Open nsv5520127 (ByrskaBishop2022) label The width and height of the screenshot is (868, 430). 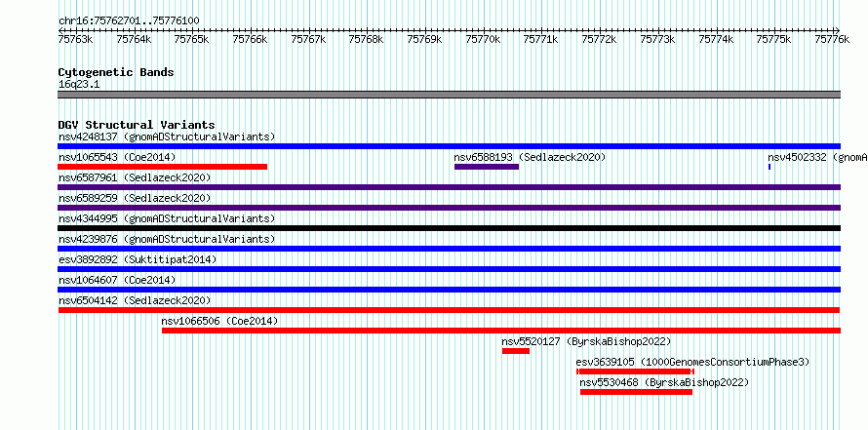[586, 341]
